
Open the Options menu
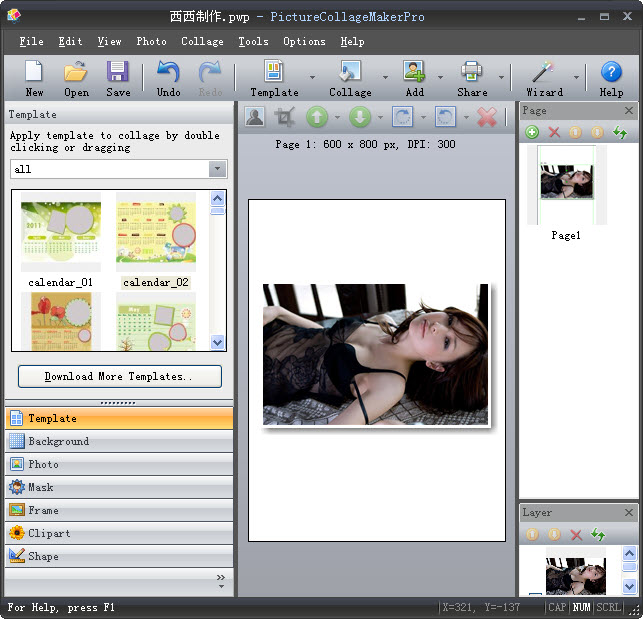pos(304,41)
